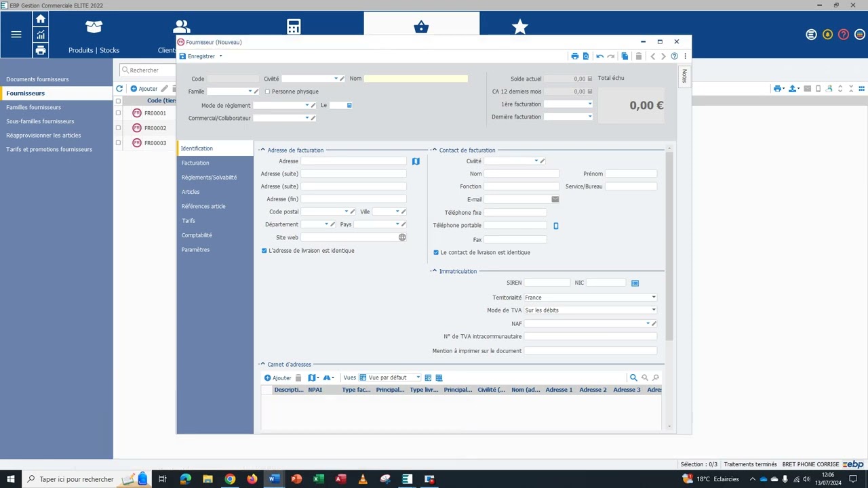Image resolution: width=868 pixels, height=488 pixels.
Task: Collapse the Adresse de facturation section
Action: coord(262,150)
